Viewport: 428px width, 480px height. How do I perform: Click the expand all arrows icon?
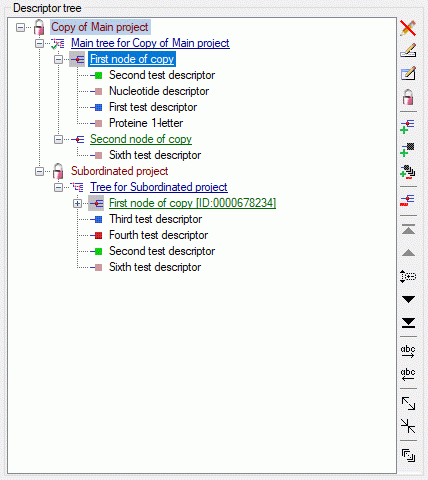(x=408, y=403)
